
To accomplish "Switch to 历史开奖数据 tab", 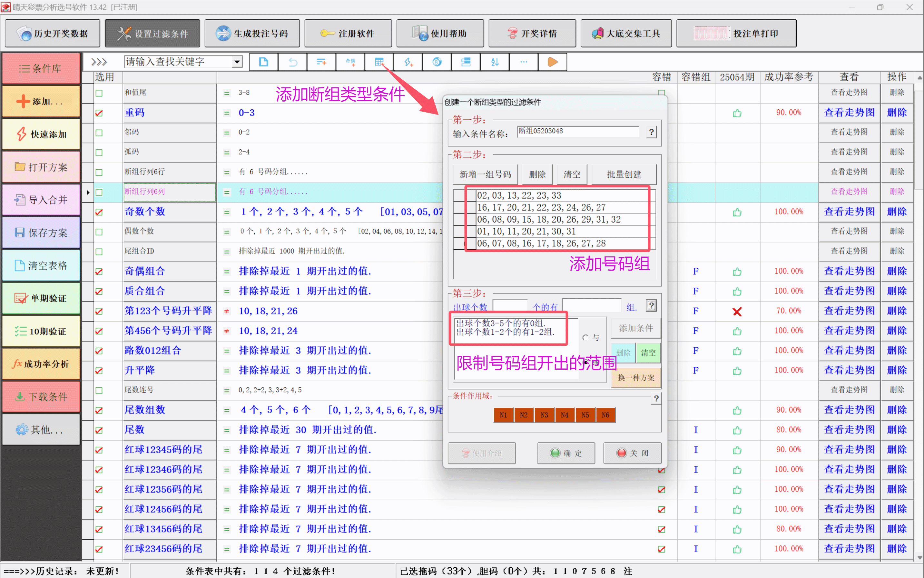I will pos(53,34).
